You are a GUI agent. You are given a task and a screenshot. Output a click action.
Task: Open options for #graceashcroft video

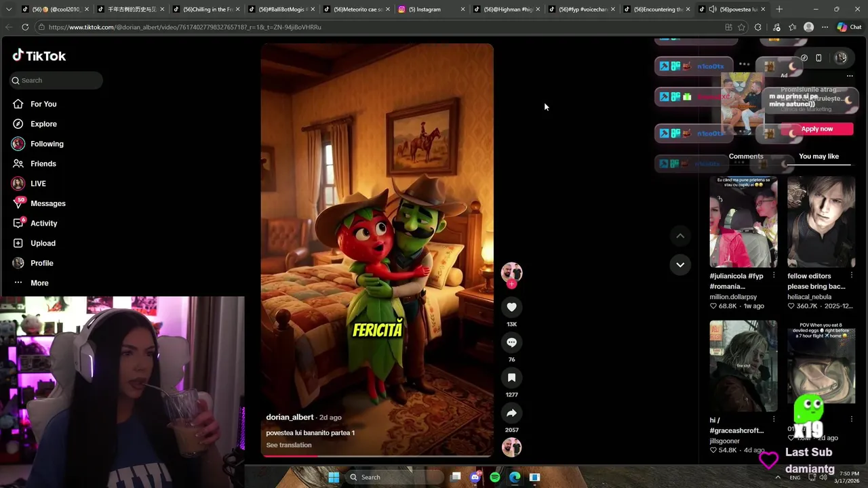774,420
